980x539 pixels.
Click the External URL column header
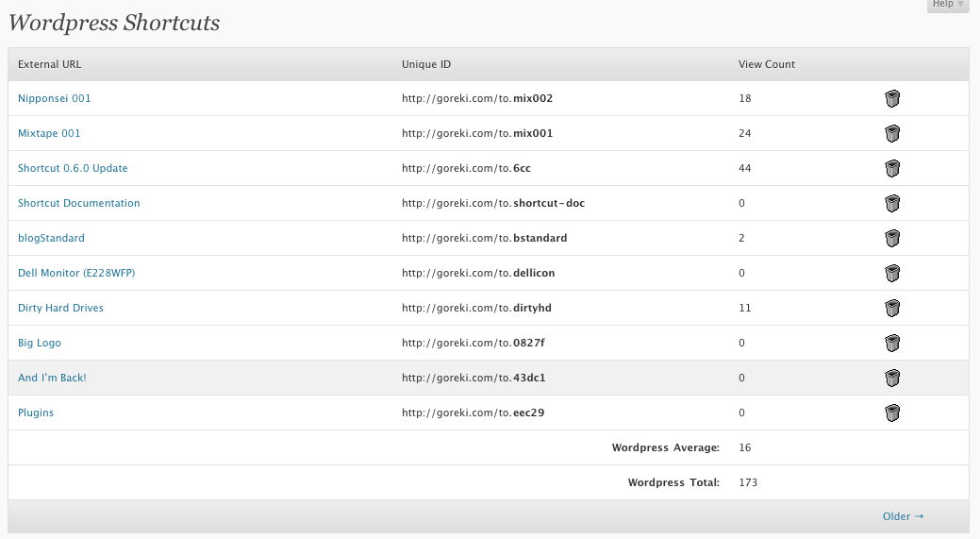coord(49,64)
